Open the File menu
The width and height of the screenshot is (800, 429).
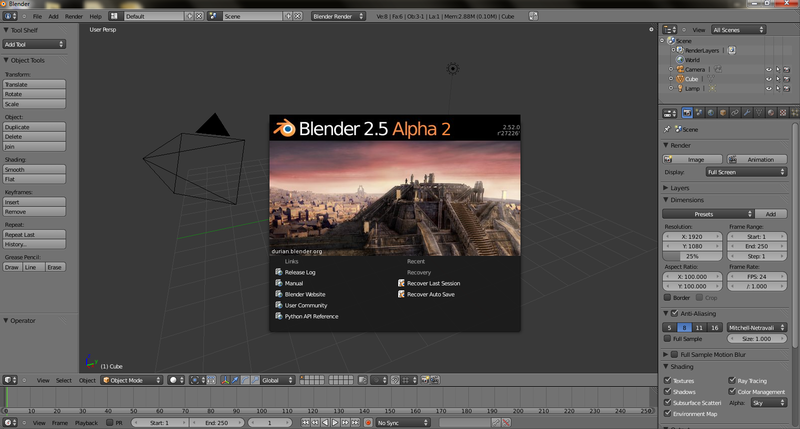pos(37,16)
